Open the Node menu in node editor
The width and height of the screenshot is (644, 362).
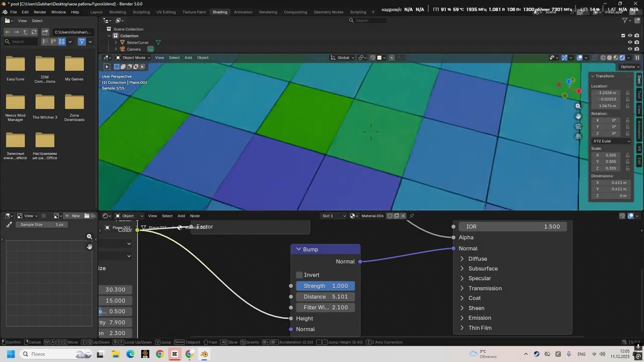pyautogui.click(x=195, y=216)
